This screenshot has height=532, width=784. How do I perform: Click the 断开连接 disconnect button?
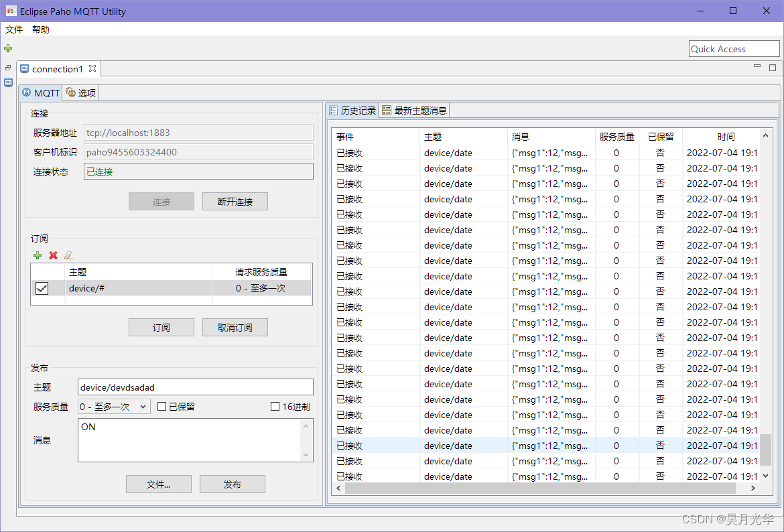click(235, 202)
